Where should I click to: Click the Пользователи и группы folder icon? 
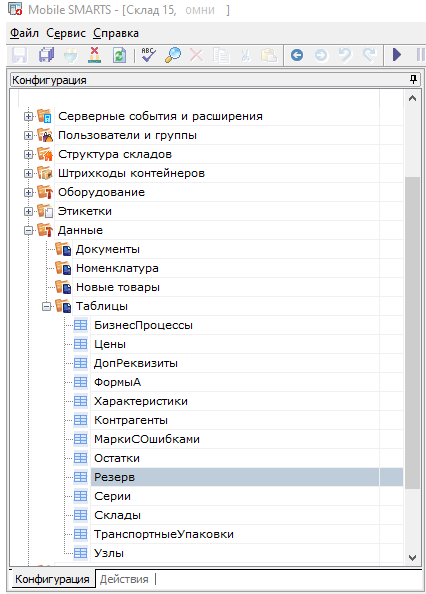point(45,135)
